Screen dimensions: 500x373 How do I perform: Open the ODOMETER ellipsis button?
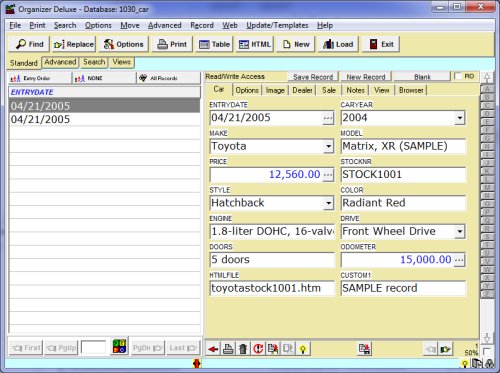(459, 260)
